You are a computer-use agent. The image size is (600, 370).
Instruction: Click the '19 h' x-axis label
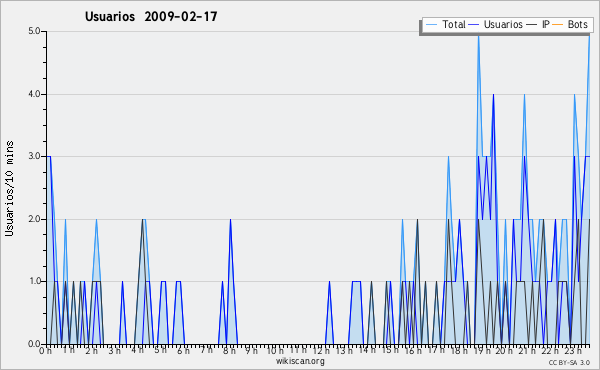point(481,351)
